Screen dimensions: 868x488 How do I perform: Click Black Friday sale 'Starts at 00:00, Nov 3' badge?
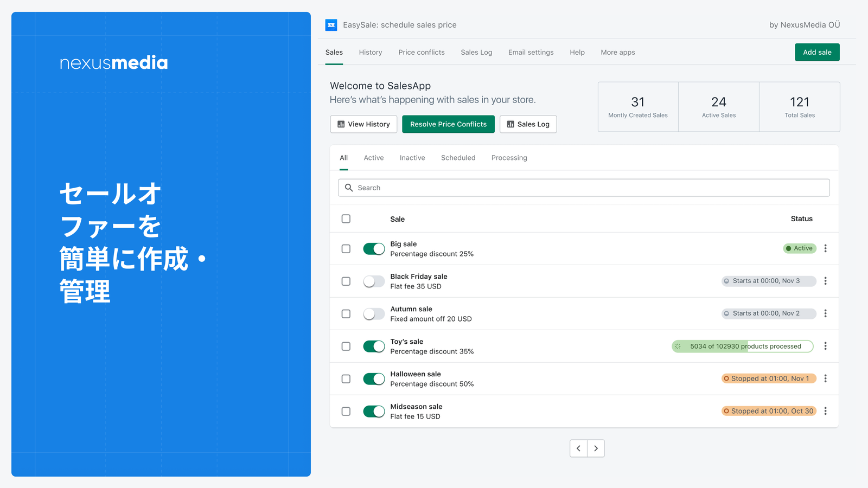(x=769, y=281)
